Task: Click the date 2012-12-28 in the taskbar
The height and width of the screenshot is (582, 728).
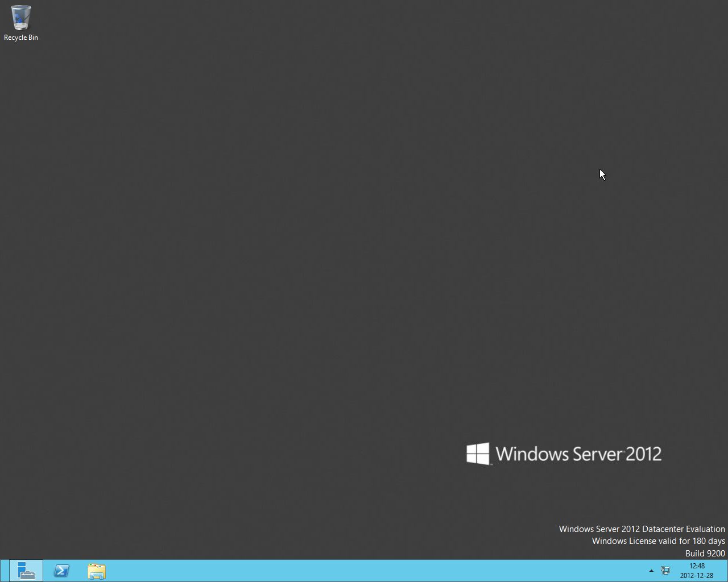Action: coord(697,576)
